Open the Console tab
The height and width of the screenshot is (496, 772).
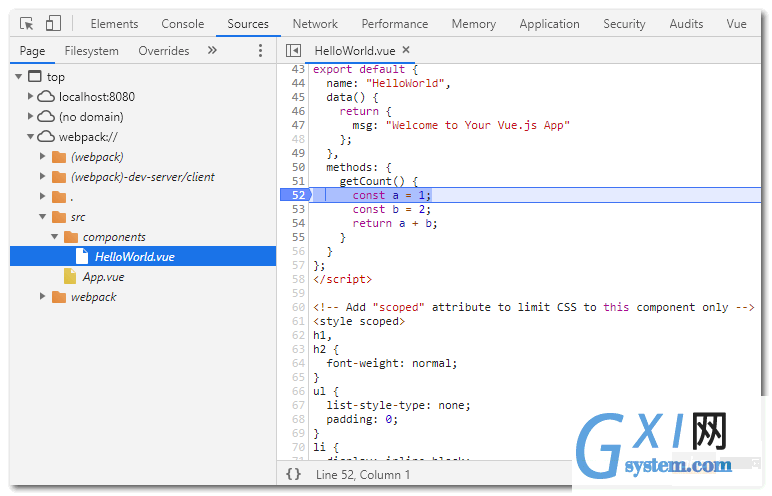[x=183, y=24]
